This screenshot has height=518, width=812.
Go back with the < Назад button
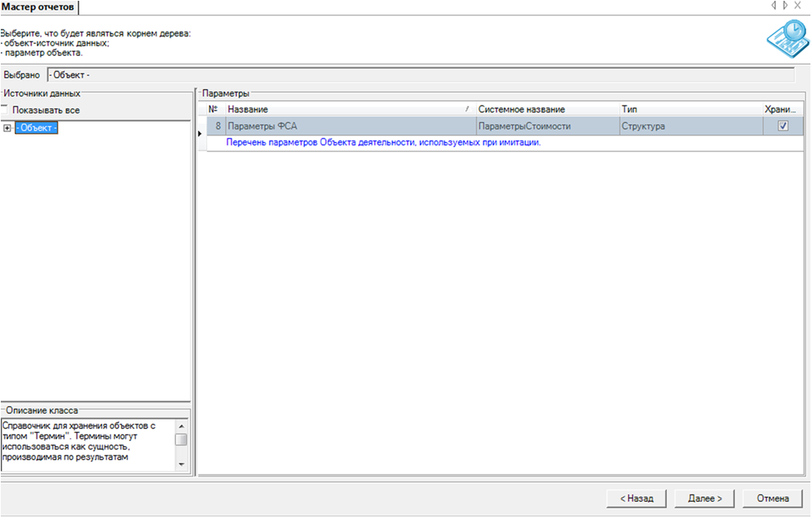click(636, 498)
